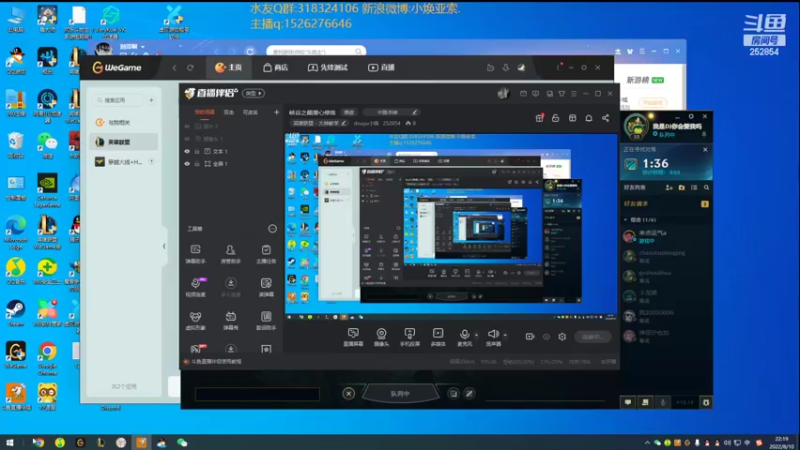This screenshot has width=800, height=450.
Task: Share the stream via share icon
Action: 606,118
